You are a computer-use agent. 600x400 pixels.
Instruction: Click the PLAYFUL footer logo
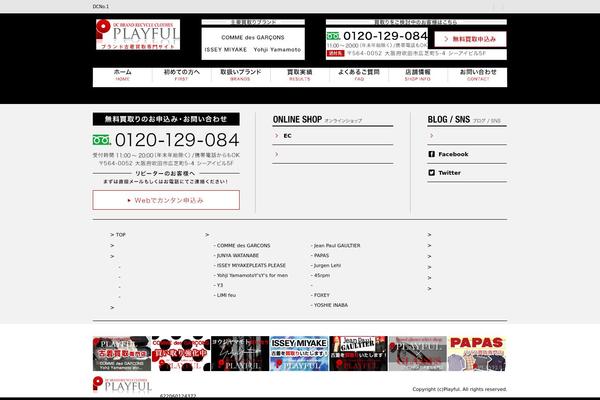coord(122,385)
